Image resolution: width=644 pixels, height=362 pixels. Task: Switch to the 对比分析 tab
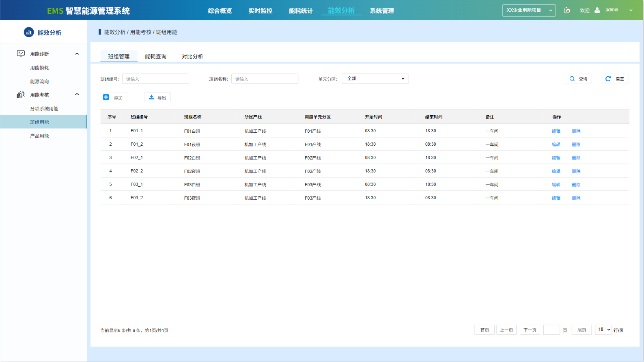point(192,56)
